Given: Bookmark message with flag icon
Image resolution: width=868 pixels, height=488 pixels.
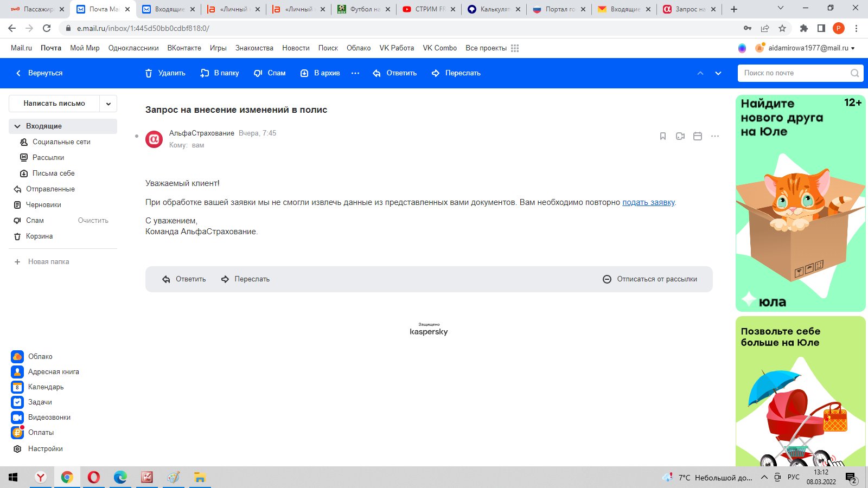Looking at the screenshot, I should click(663, 136).
